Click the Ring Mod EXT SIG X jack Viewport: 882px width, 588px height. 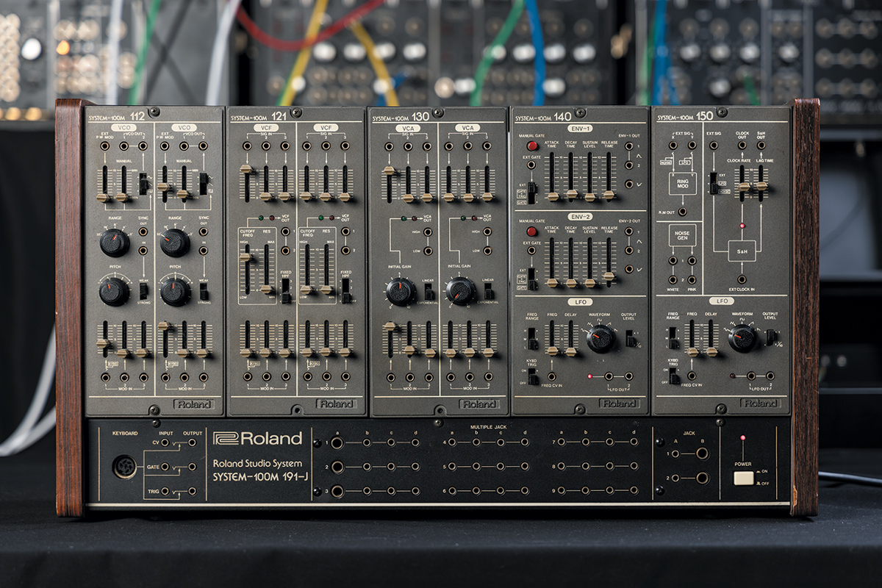[672, 146]
